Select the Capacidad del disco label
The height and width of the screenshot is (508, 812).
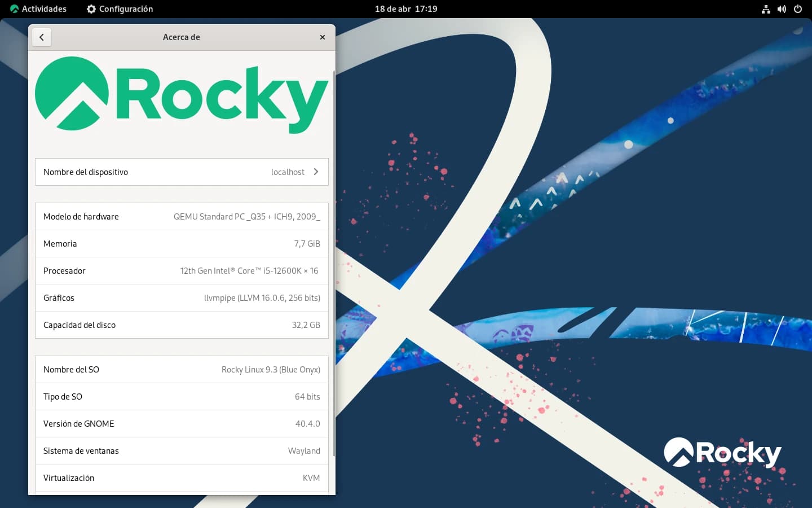coord(80,325)
